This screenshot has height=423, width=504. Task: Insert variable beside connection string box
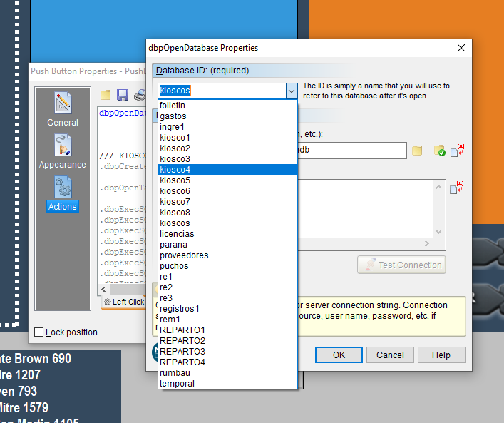(458, 188)
